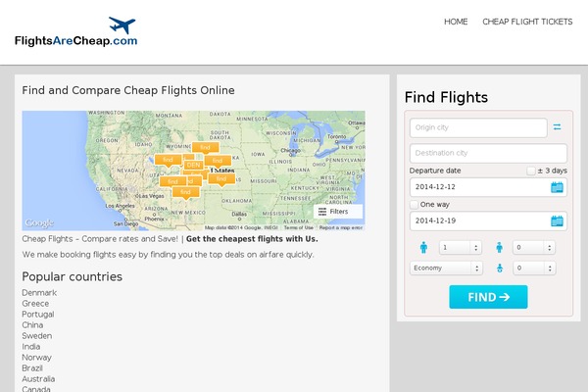Expand the adults count selector
Image resolution: width=588 pixels, height=392 pixels.
point(461,248)
